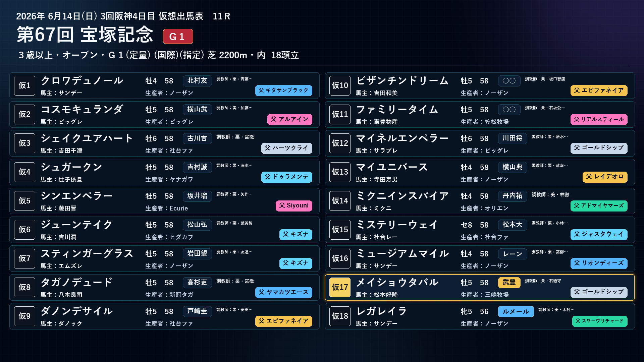Click sire tag 父 ヤマカツエース
The image size is (644, 362).
(x=283, y=292)
